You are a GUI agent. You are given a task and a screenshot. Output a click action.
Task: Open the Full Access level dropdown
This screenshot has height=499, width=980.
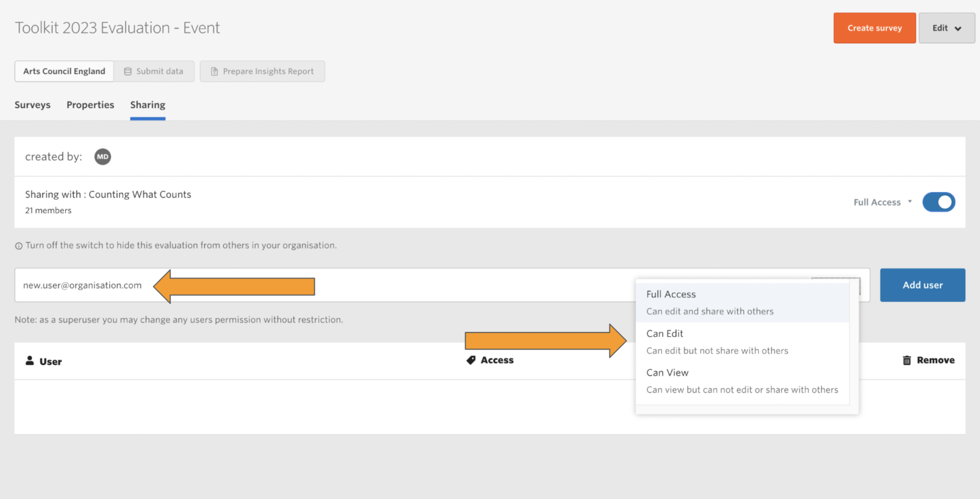[882, 202]
